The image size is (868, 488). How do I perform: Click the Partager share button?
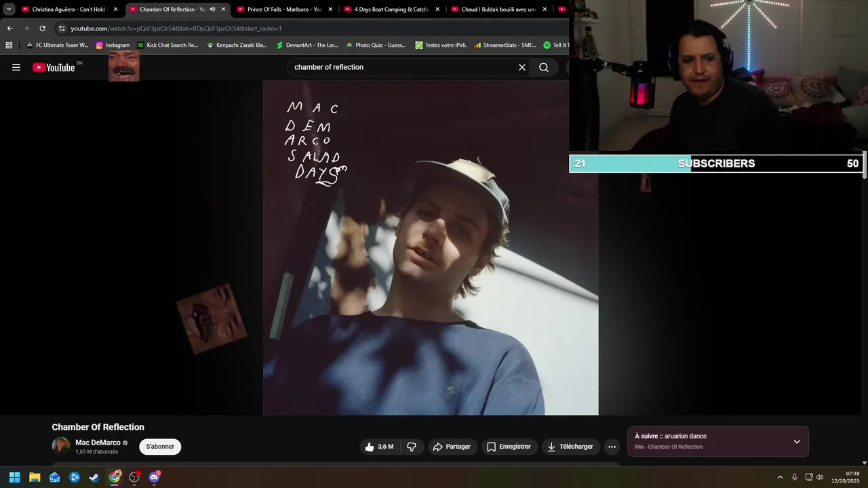click(452, 447)
